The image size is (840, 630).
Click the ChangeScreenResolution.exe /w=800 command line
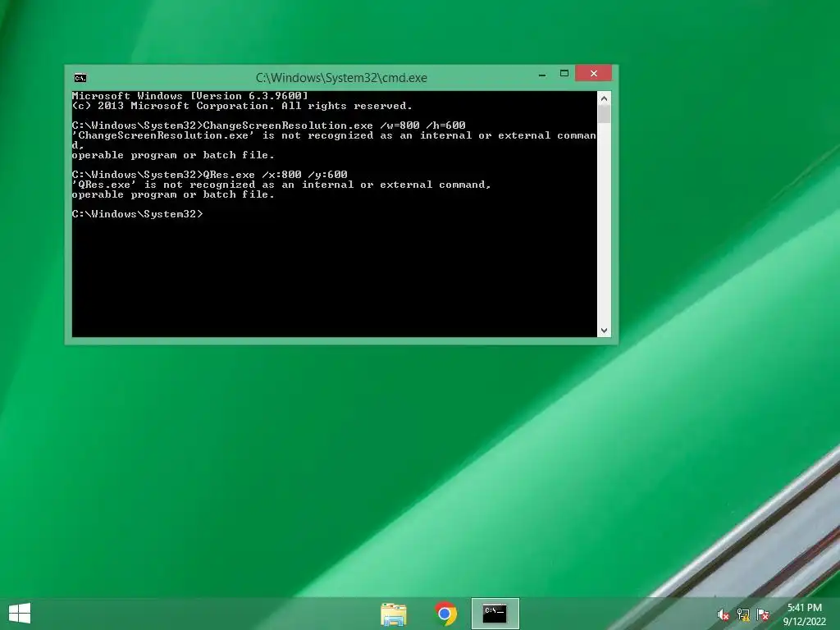coord(268,126)
